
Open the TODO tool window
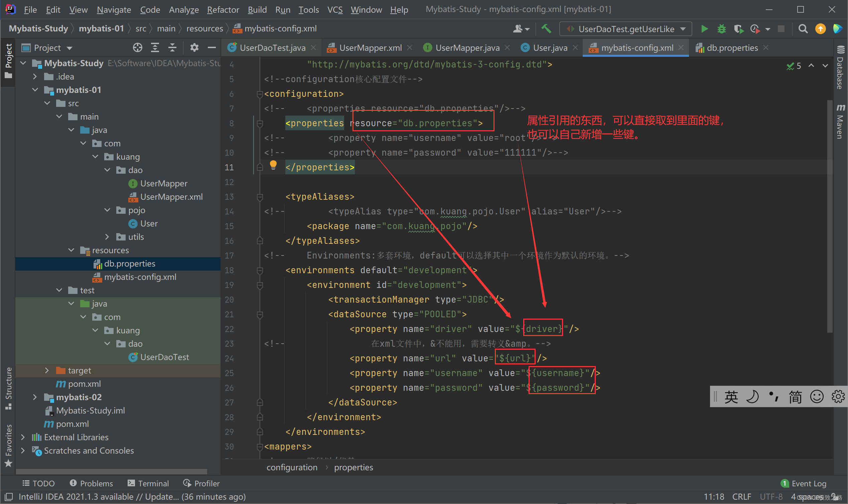[x=38, y=483]
